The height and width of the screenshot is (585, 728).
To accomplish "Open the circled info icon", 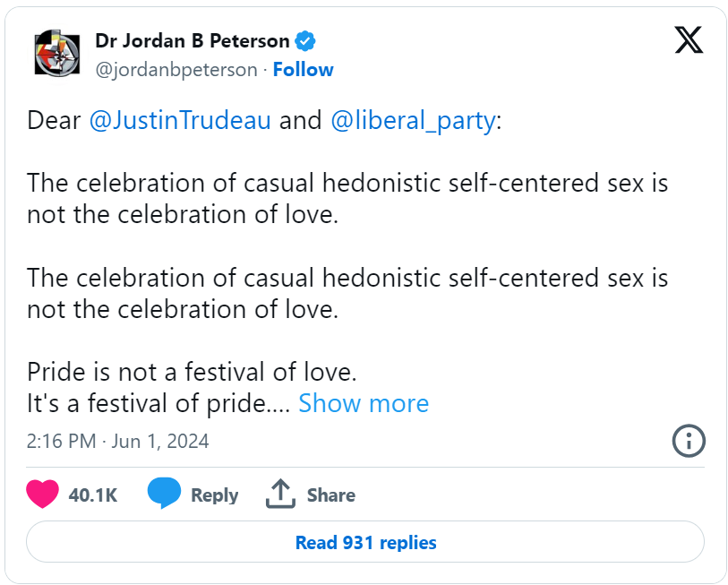I will pyautogui.click(x=689, y=441).
